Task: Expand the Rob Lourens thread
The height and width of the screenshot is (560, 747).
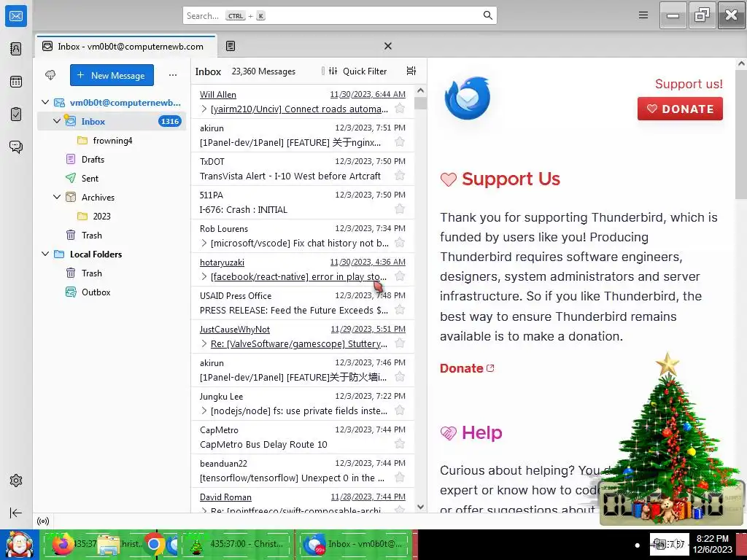Action: (x=204, y=244)
